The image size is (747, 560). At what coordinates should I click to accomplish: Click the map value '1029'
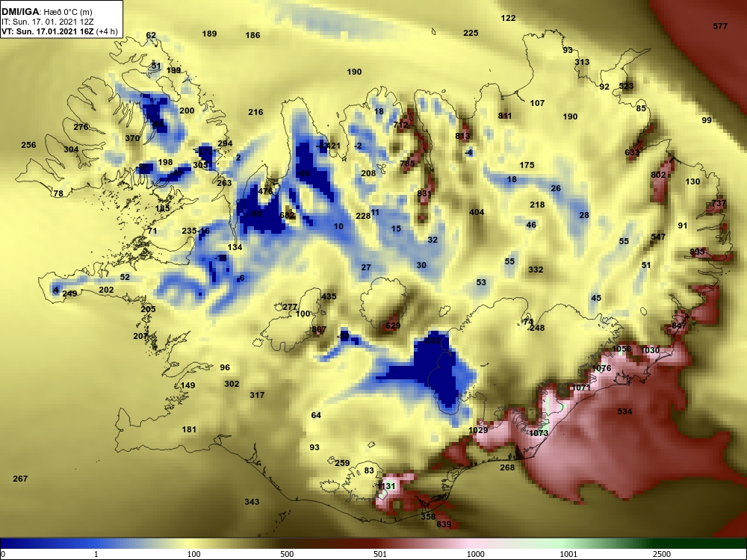(x=478, y=431)
